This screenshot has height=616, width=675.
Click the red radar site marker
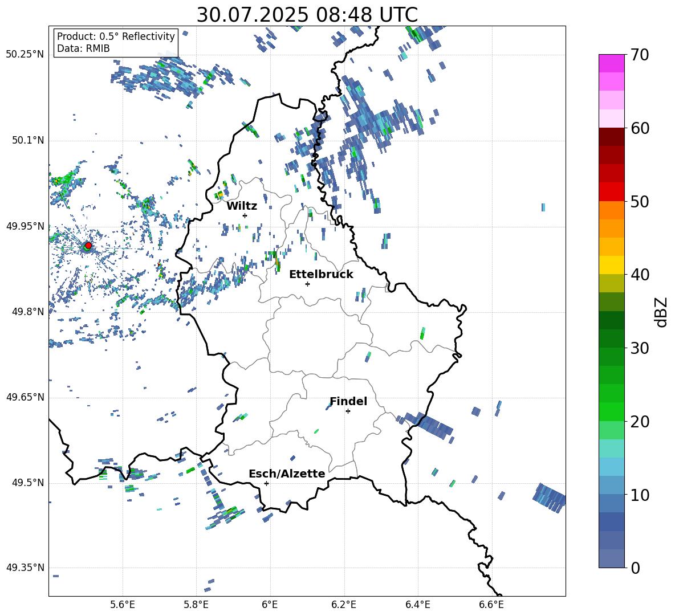click(x=88, y=246)
